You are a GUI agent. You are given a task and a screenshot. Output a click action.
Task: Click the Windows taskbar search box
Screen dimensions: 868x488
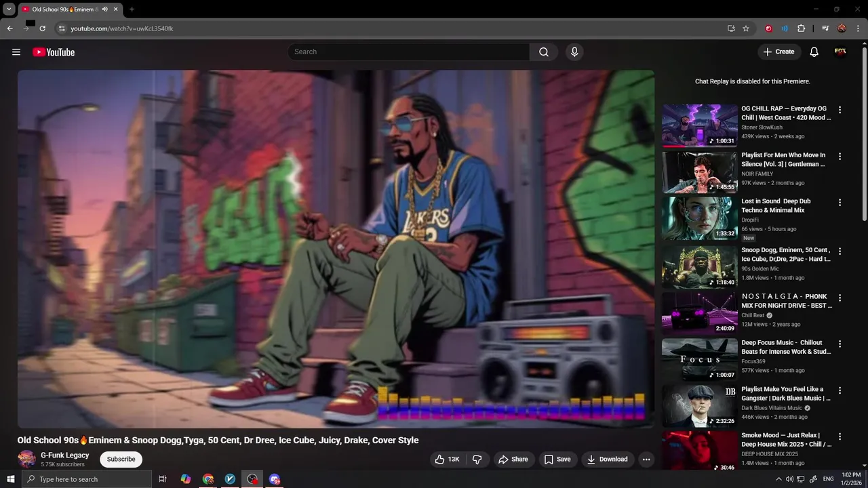click(87, 479)
